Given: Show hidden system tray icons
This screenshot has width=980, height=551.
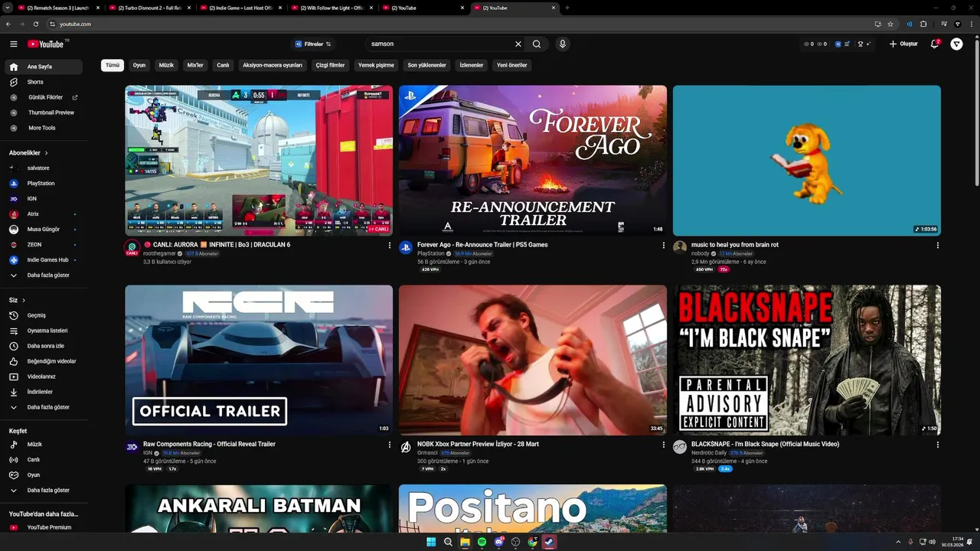Looking at the screenshot, I should tap(900, 542).
